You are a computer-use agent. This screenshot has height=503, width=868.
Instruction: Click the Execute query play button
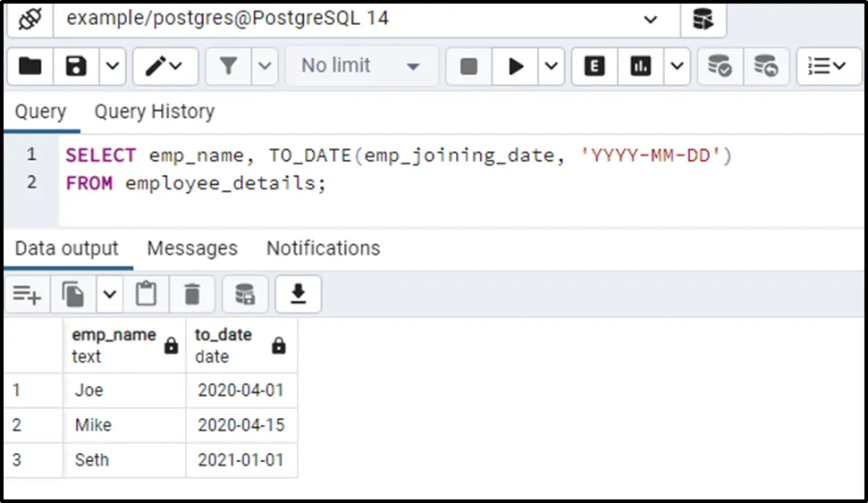516,66
